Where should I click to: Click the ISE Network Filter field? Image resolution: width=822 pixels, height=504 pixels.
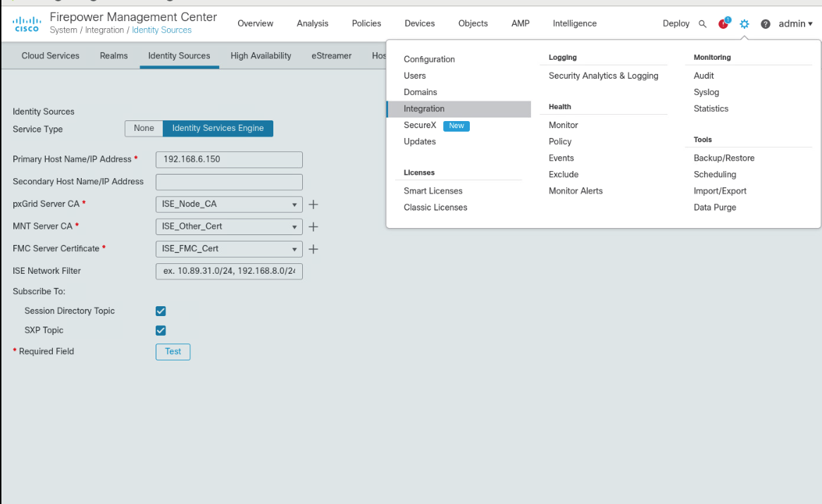pos(229,272)
